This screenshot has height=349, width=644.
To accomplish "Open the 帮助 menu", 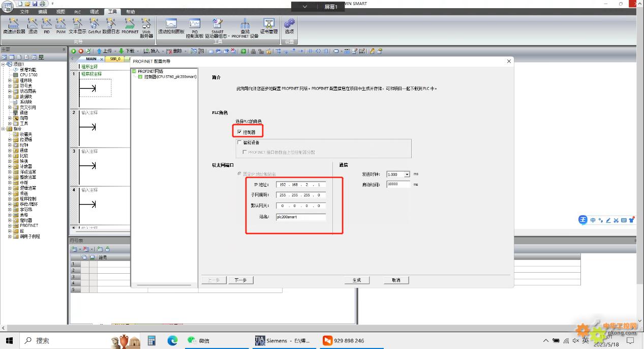I will 131,12.
